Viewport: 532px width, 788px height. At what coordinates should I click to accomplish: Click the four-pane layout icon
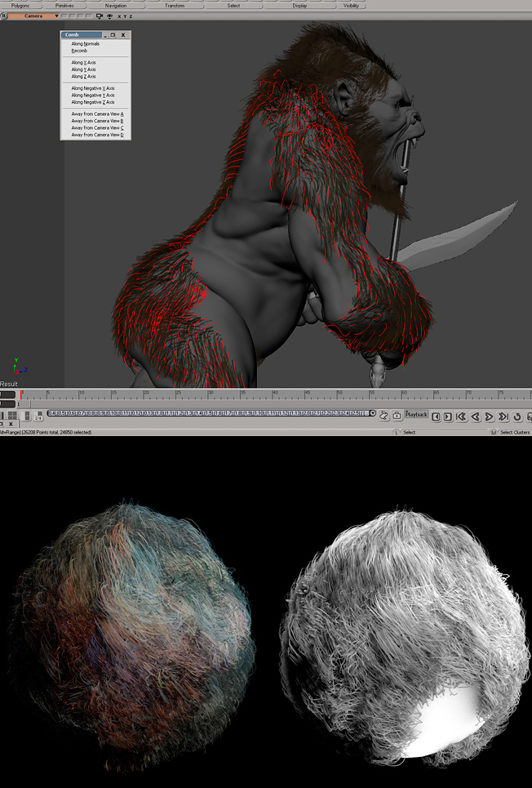coord(12,416)
